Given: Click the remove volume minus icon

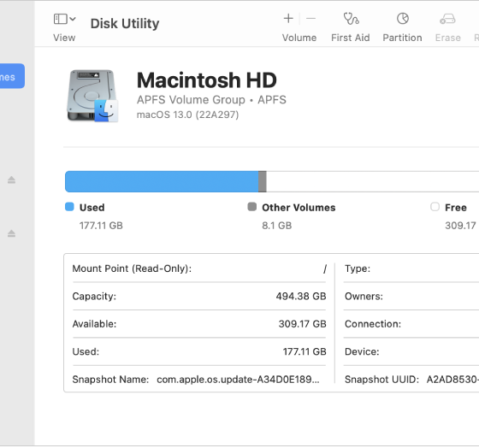Looking at the screenshot, I should click(x=310, y=19).
